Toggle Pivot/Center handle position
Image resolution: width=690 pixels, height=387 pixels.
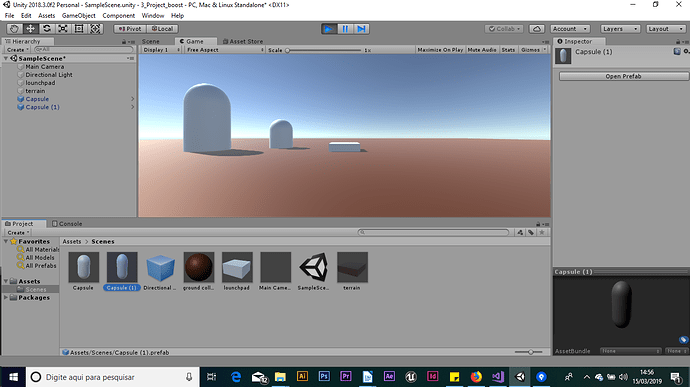(x=130, y=29)
